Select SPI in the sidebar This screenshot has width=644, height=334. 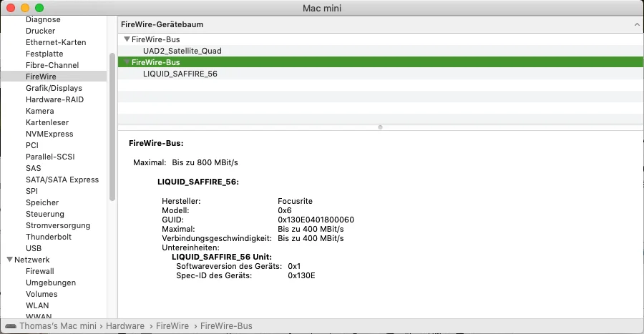pyautogui.click(x=31, y=191)
